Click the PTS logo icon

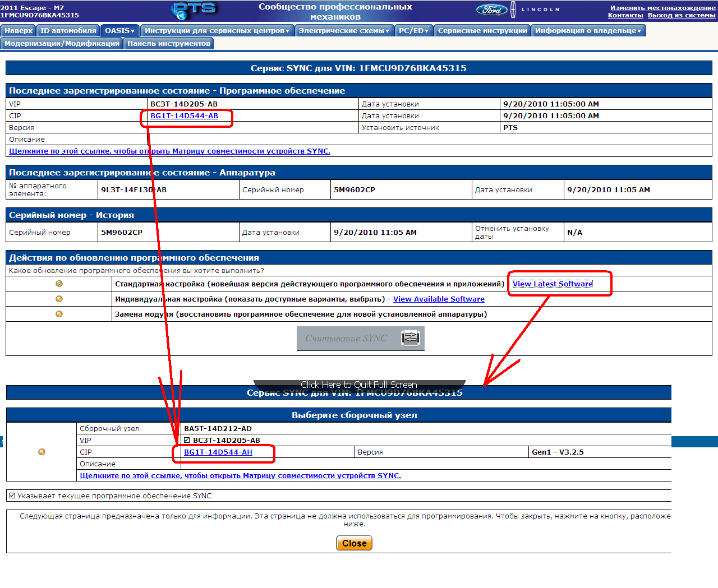(194, 11)
